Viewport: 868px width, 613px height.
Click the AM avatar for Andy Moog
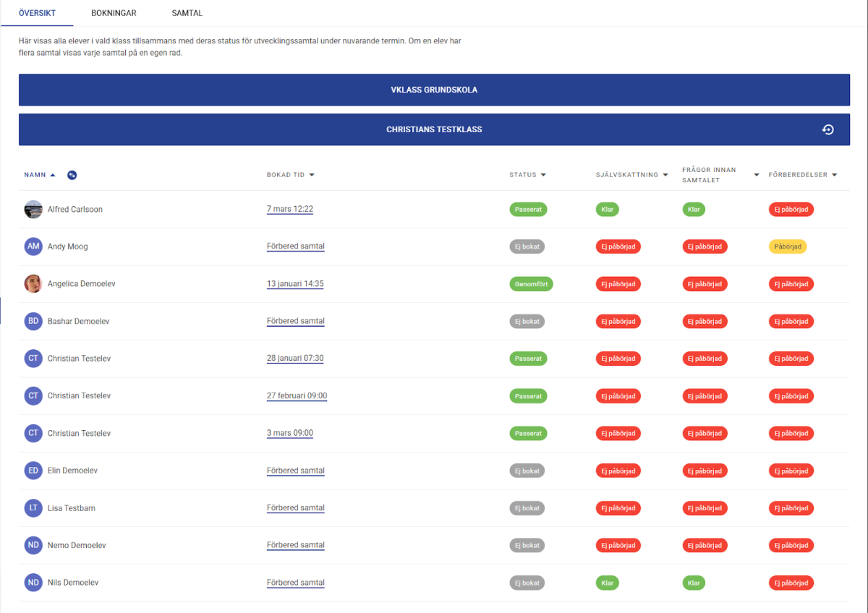33,247
